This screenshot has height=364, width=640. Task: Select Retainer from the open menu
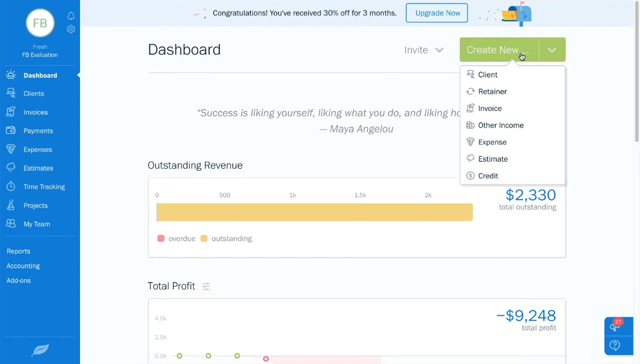pyautogui.click(x=492, y=91)
